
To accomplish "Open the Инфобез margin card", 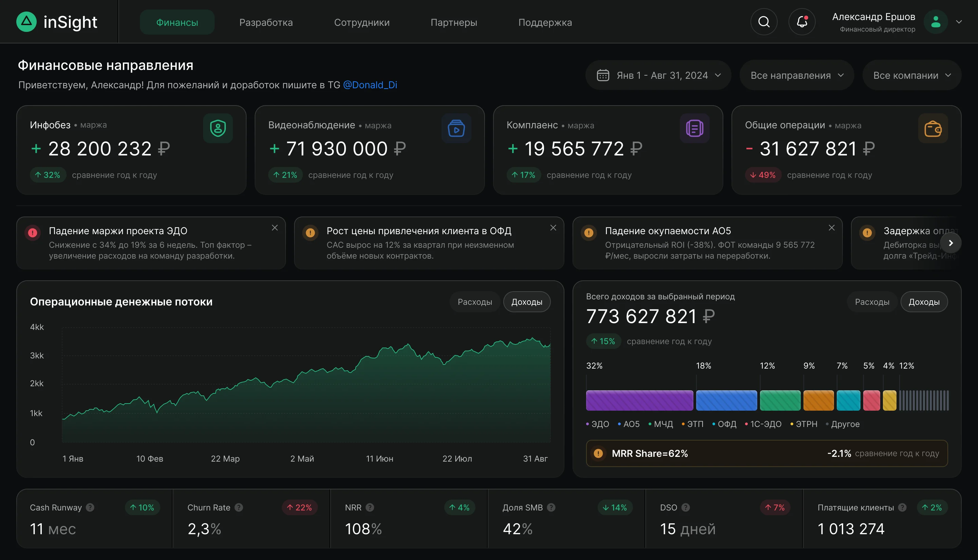I will tap(131, 150).
